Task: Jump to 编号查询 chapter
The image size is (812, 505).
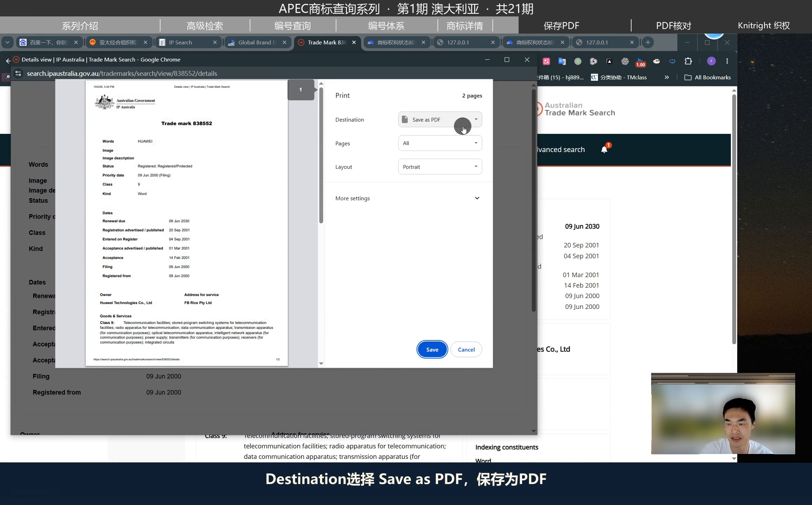Action: [293, 26]
